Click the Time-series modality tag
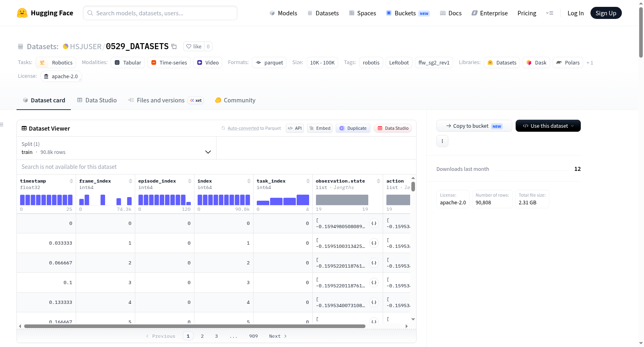644x347 pixels. (x=169, y=62)
